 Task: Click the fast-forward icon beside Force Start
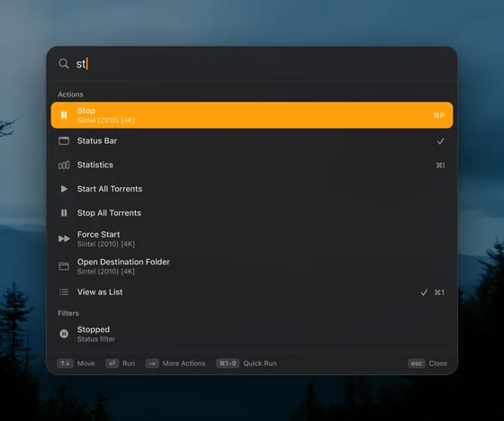(x=64, y=238)
